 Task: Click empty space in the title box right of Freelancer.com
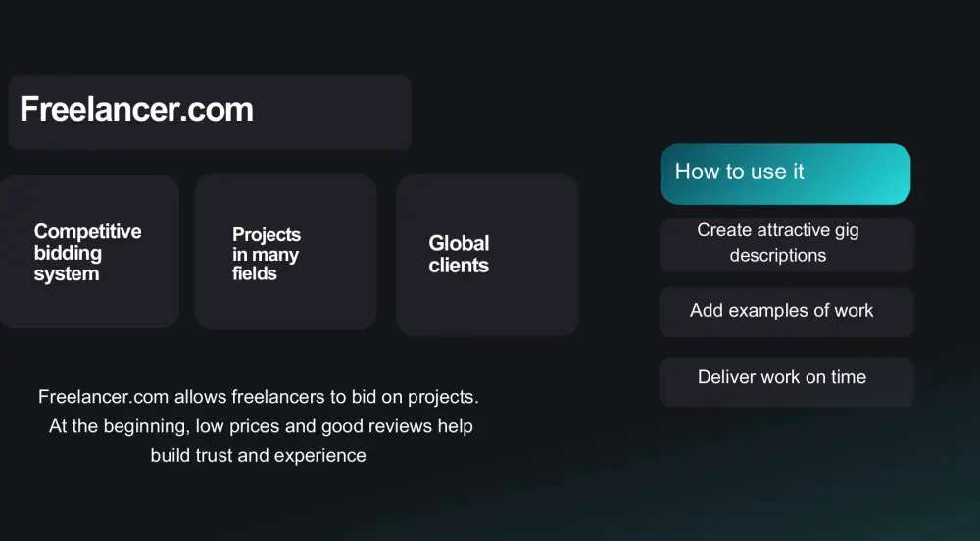click(333, 112)
